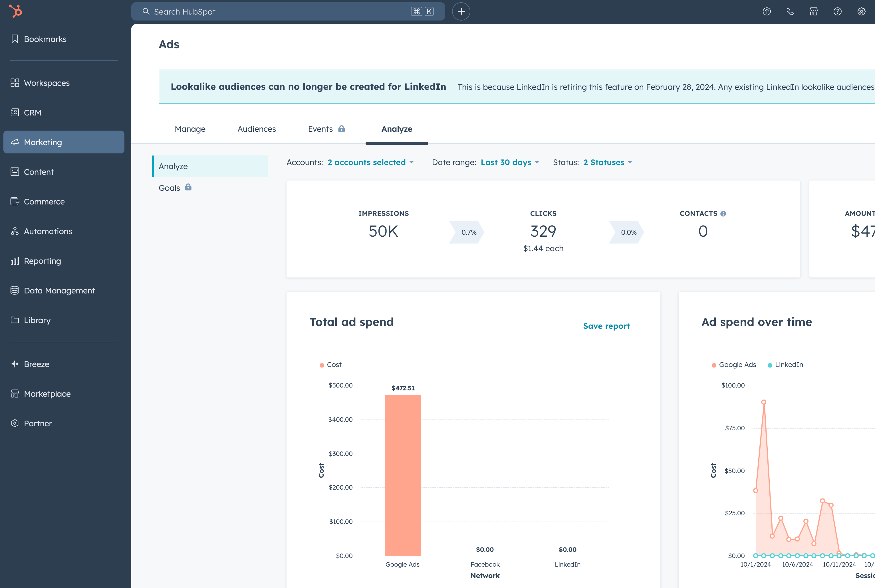
Task: Click the help question mark icon
Action: [837, 12]
